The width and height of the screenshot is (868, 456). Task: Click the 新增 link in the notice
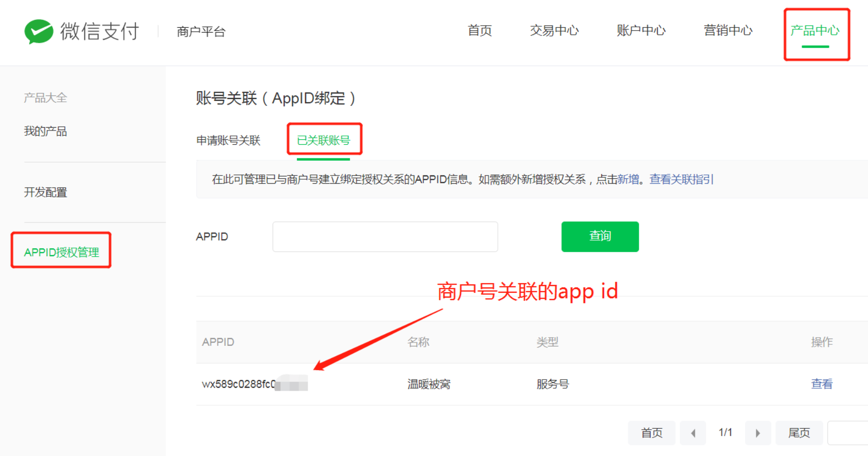[x=628, y=179]
